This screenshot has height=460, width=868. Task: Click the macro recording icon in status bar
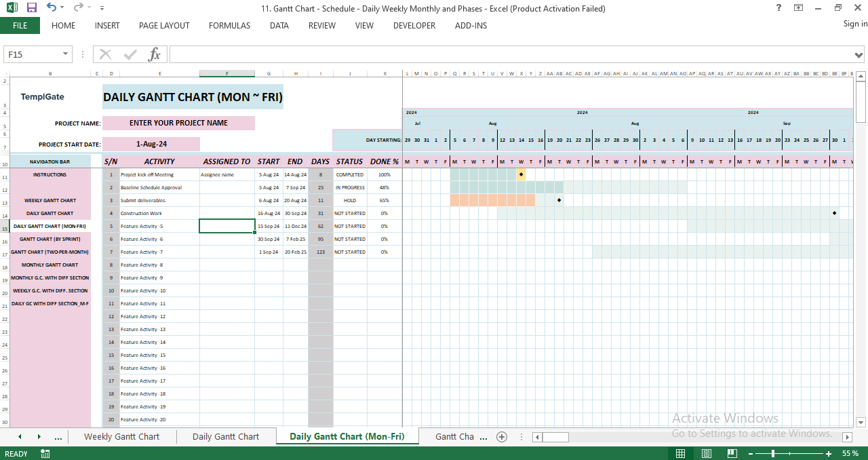point(45,453)
